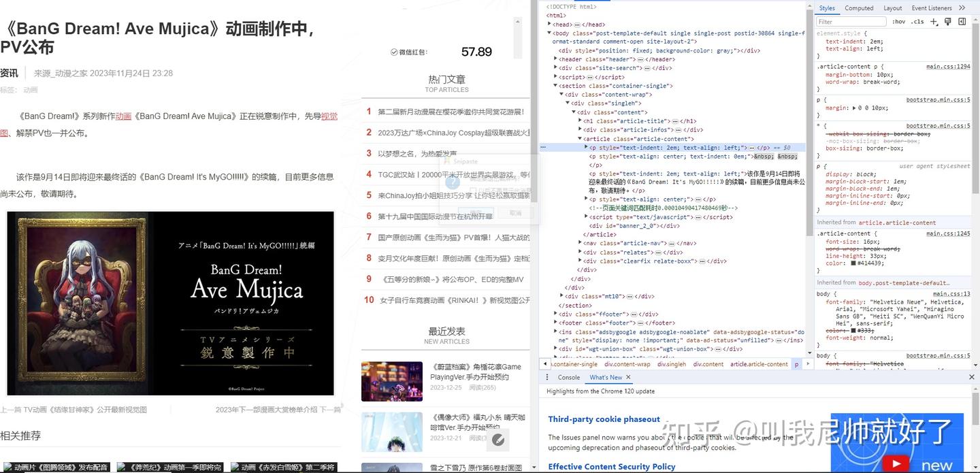Open the Console tab in the drawer
The image size is (980, 473).
click(x=568, y=377)
